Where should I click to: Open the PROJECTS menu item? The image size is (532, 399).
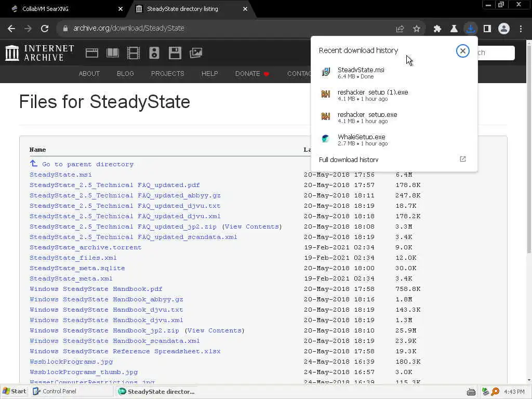tap(168, 74)
